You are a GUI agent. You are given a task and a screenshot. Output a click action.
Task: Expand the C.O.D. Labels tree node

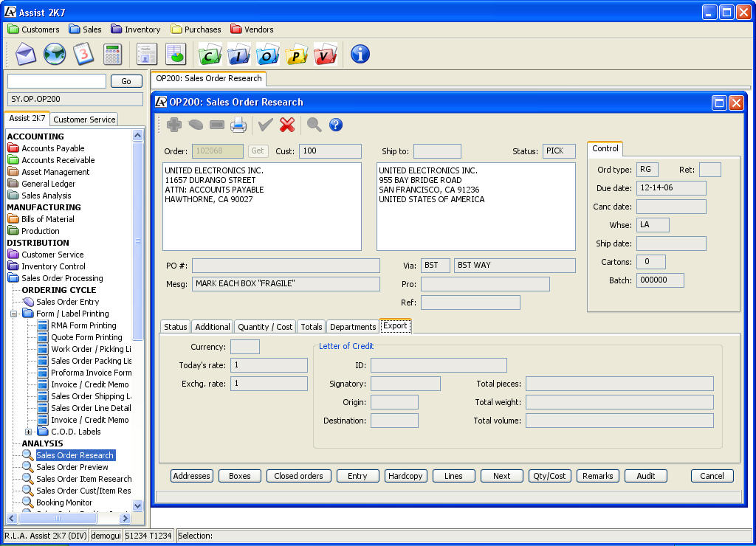[29, 432]
